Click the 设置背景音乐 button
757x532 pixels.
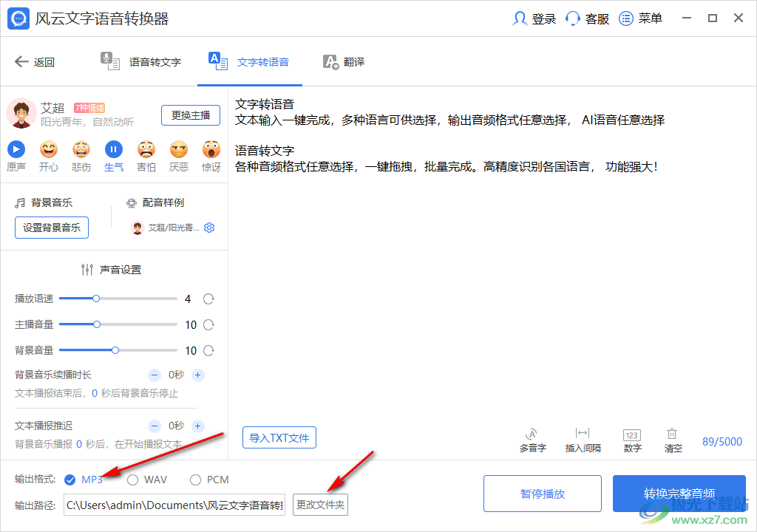(52, 228)
